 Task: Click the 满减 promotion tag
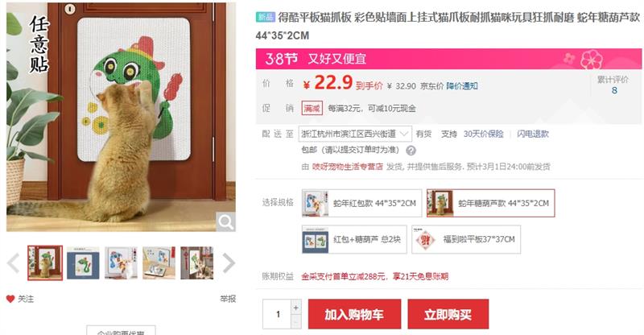click(x=312, y=108)
